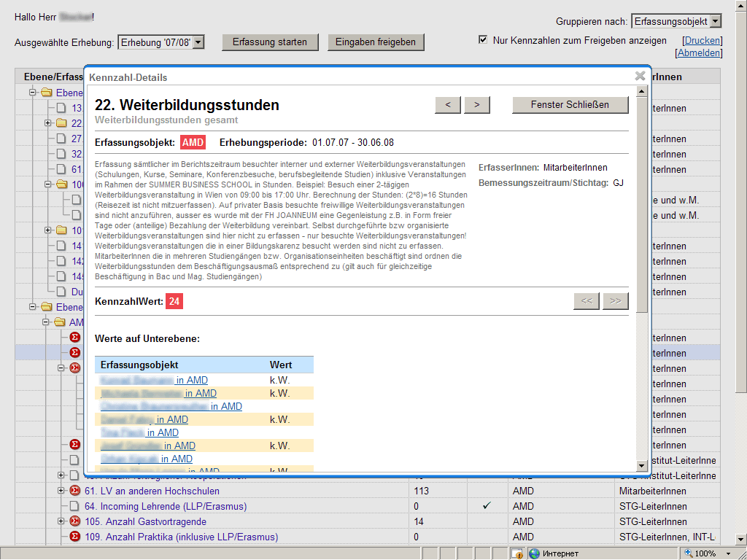
Task: Close the Kennzahl-Details dialog with the X icon
Action: tap(640, 76)
